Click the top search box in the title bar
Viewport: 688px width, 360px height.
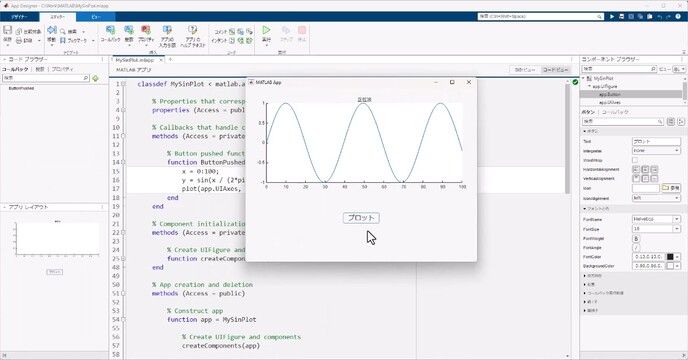tap(541, 16)
